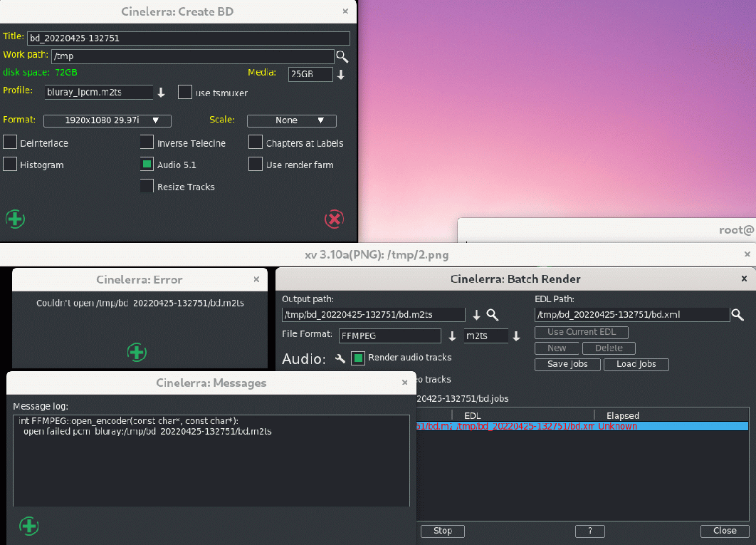The width and height of the screenshot is (756, 545).
Task: Click the Save Jobs button
Action: [x=568, y=364]
